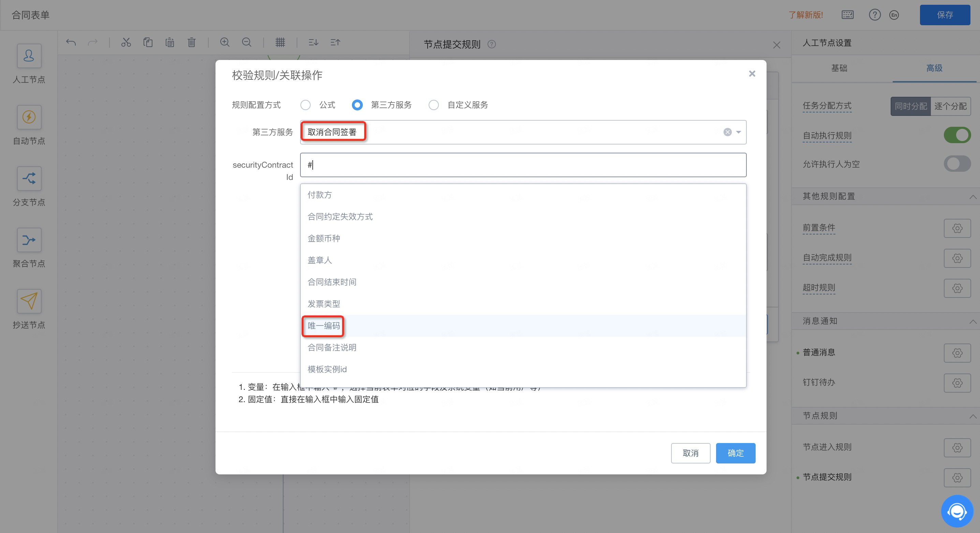The width and height of the screenshot is (980, 533).
Task: Open the 第三方服务 dropdown arrow
Action: 739,132
